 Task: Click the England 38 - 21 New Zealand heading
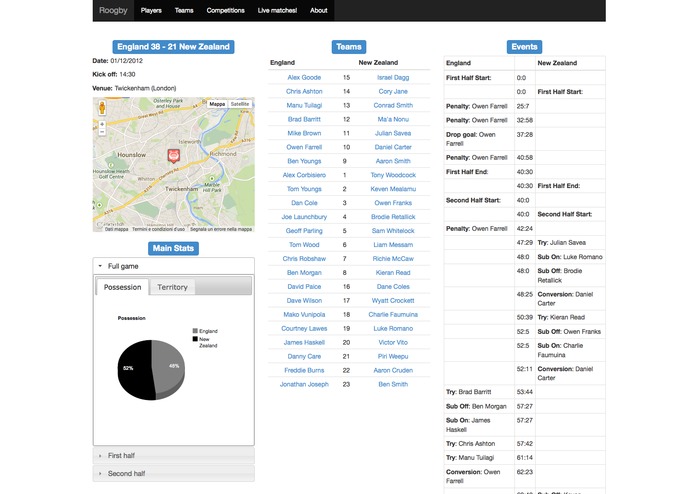point(173,47)
